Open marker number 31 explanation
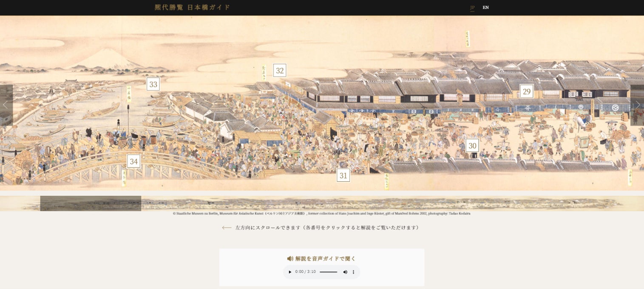The height and width of the screenshot is (289, 644). (343, 175)
